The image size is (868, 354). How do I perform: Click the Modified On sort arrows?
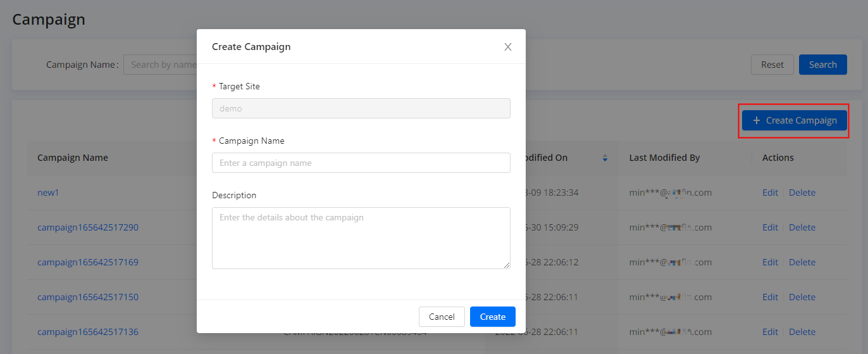(x=605, y=158)
